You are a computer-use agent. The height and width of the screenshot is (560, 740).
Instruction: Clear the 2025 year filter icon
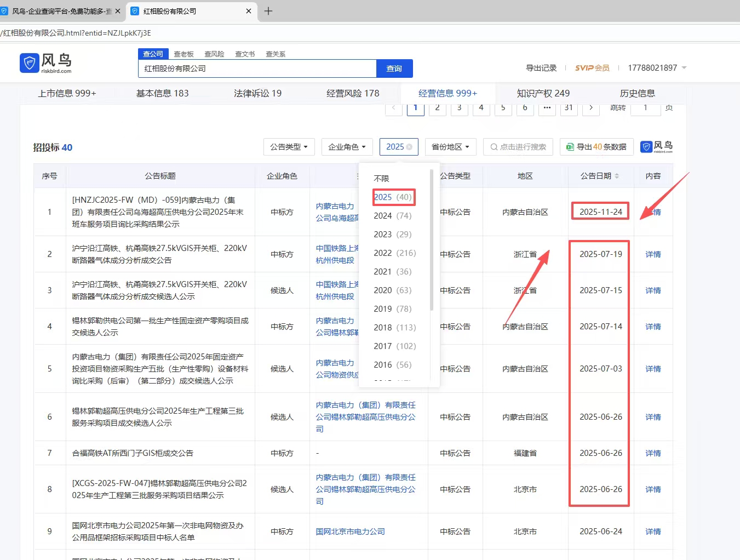[x=409, y=147]
